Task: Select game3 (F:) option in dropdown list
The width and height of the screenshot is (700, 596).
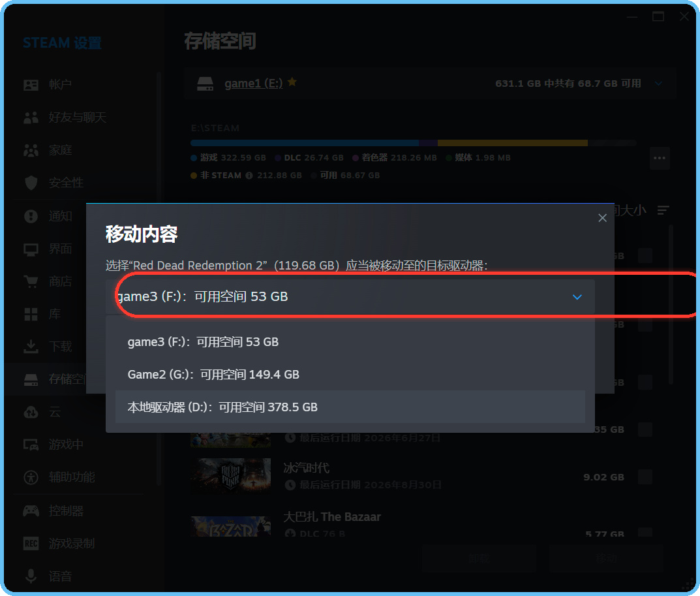Action: click(x=350, y=342)
